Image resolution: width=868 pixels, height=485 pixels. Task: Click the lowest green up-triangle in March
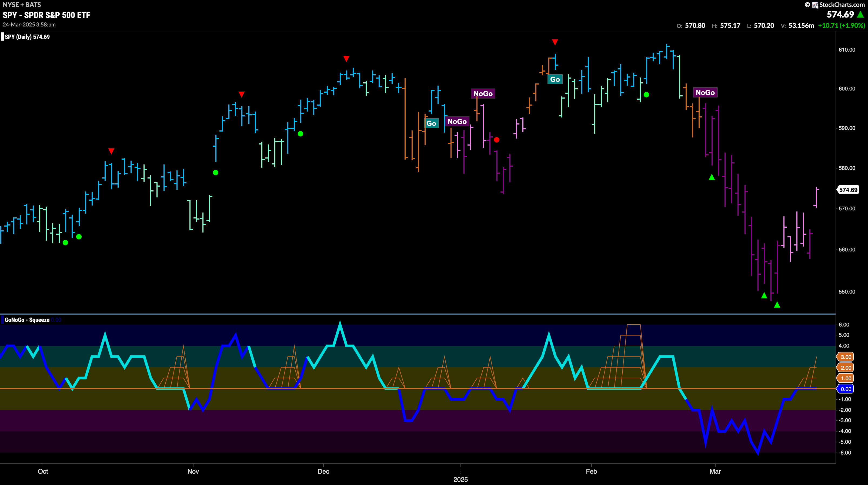point(777,305)
